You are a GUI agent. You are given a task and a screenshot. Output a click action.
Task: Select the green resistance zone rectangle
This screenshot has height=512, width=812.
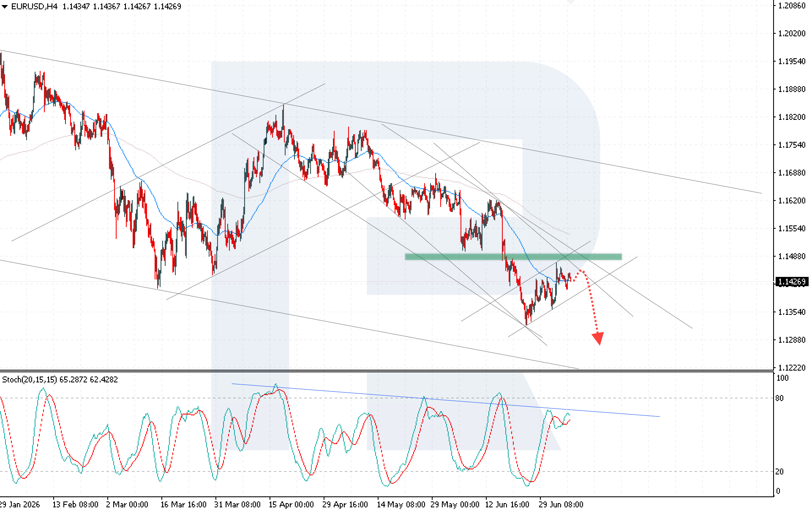coord(513,257)
